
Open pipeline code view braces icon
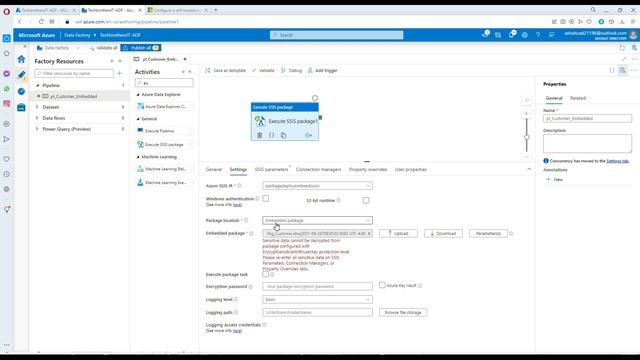(x=612, y=70)
